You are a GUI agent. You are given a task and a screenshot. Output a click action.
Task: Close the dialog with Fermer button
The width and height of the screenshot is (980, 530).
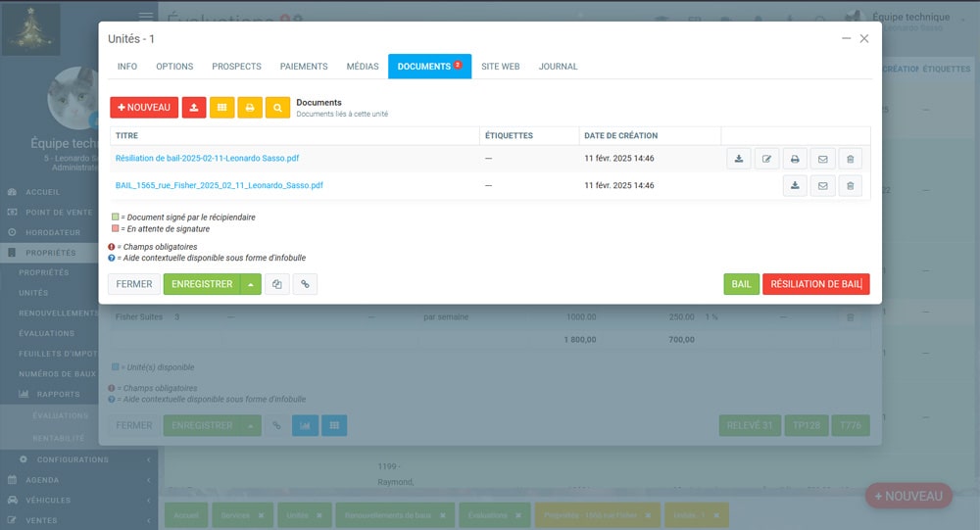click(x=134, y=284)
